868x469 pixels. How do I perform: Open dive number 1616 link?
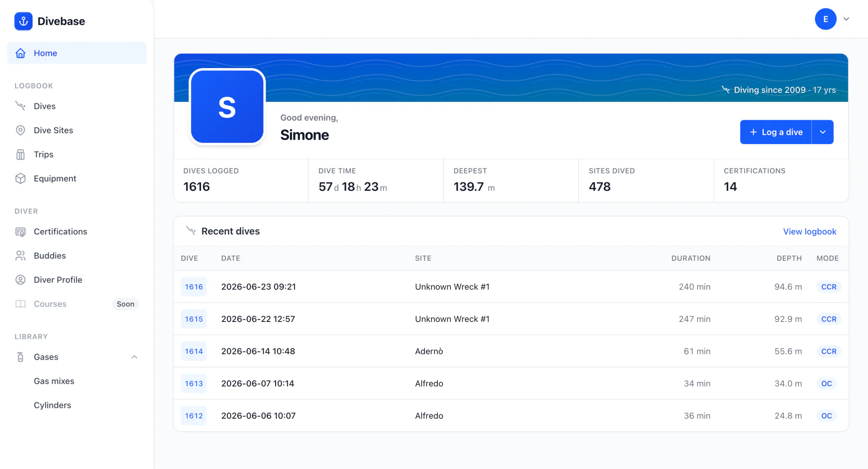coord(194,287)
